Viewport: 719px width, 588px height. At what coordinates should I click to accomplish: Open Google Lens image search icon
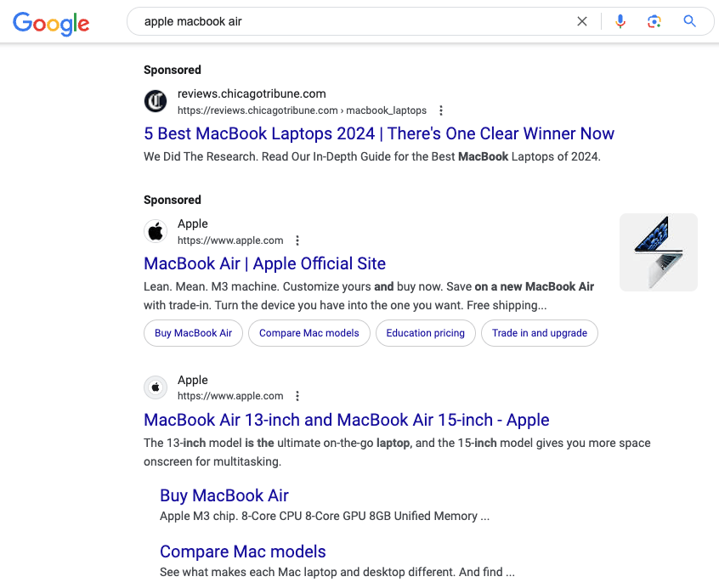pyautogui.click(x=654, y=21)
